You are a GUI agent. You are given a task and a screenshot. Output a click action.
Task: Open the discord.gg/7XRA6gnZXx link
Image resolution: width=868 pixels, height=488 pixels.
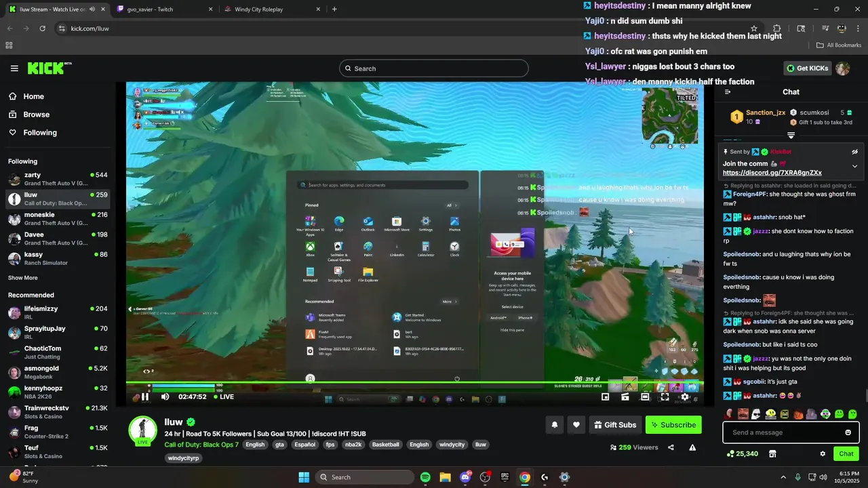pyautogui.click(x=772, y=173)
